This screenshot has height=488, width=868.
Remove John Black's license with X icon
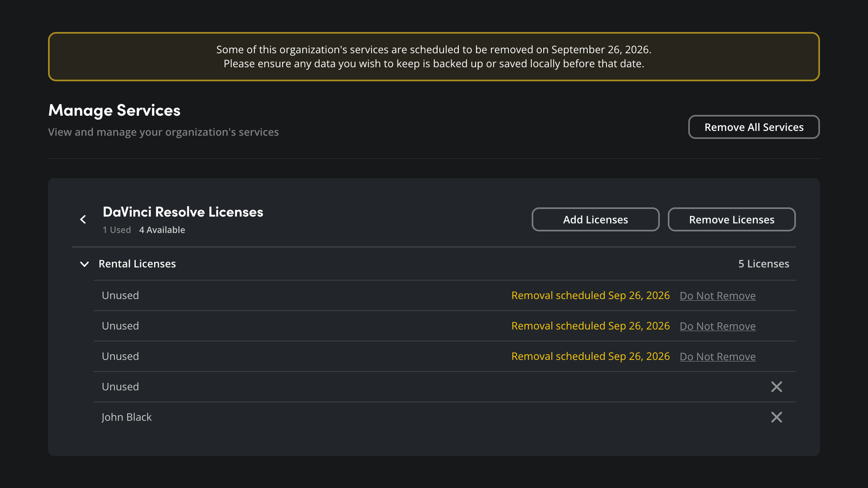(776, 417)
